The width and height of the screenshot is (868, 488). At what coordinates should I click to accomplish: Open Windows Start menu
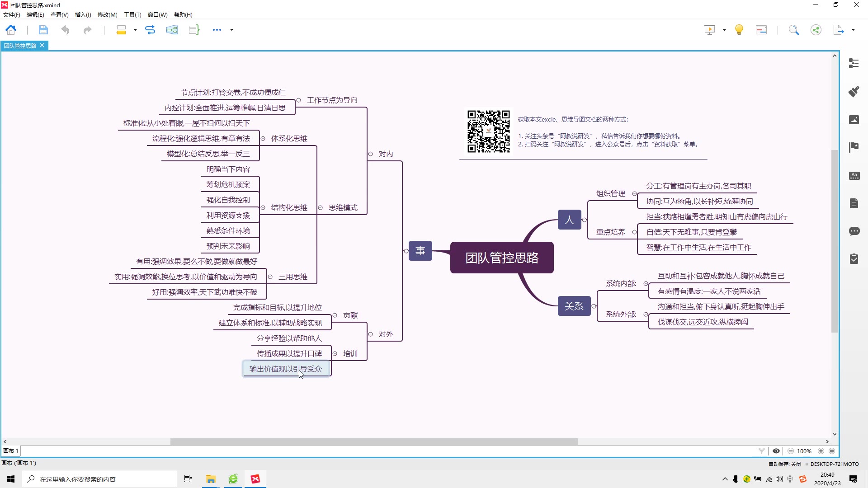[11, 479]
